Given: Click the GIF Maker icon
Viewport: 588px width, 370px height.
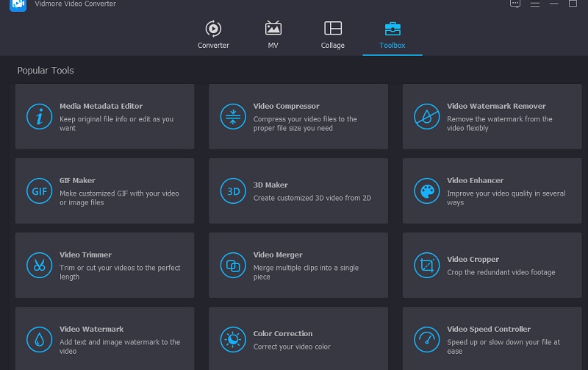Looking at the screenshot, I should point(39,191).
